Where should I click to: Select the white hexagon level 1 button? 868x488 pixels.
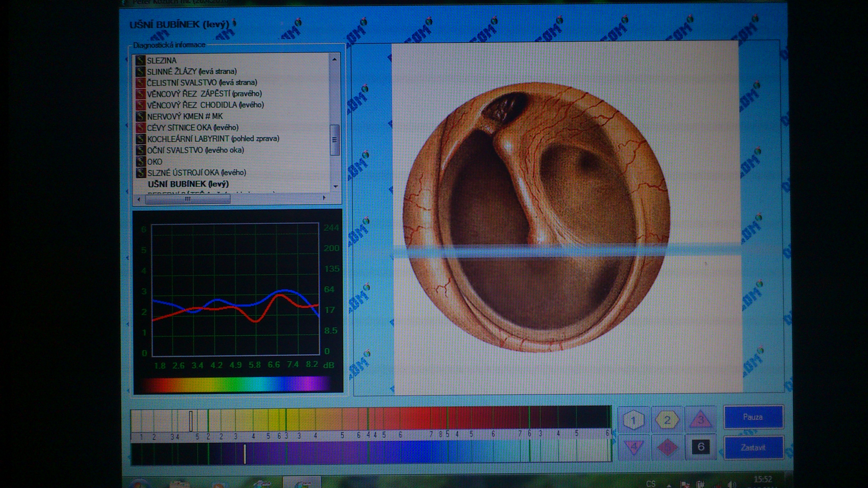pos(633,420)
